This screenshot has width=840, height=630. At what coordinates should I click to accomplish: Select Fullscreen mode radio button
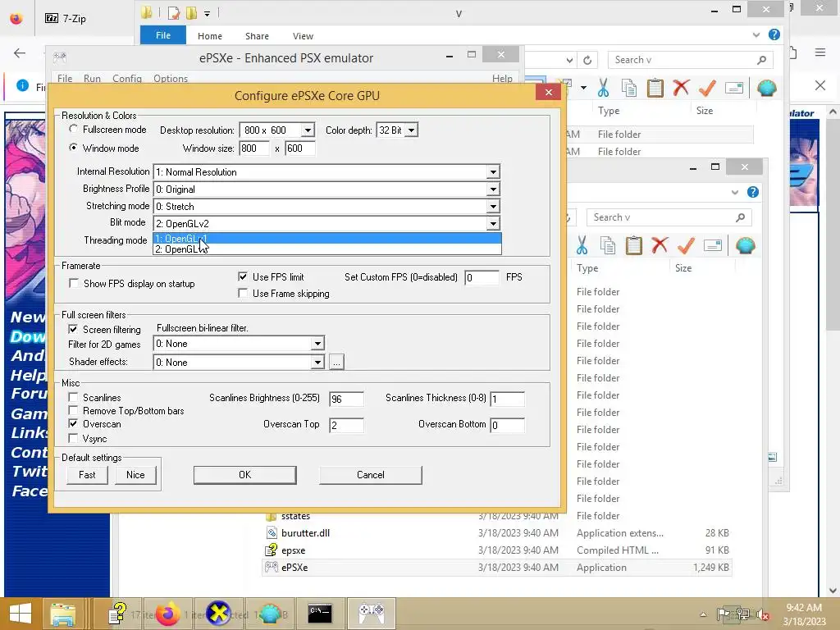point(73,129)
